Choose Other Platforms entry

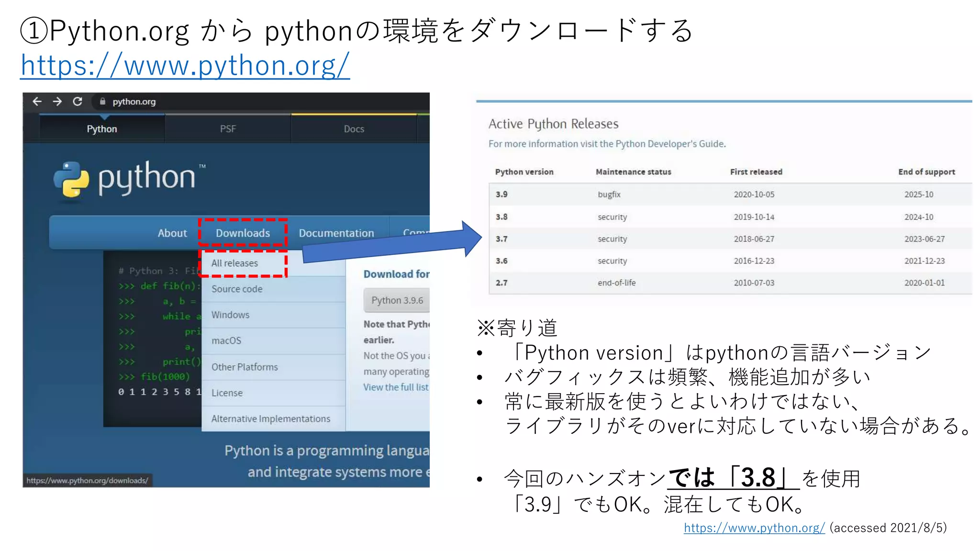tap(245, 367)
